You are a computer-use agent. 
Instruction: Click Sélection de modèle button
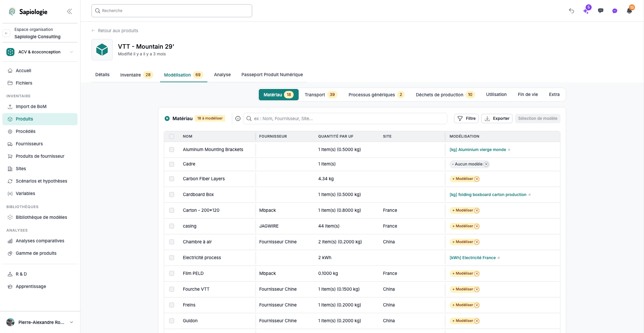[538, 118]
